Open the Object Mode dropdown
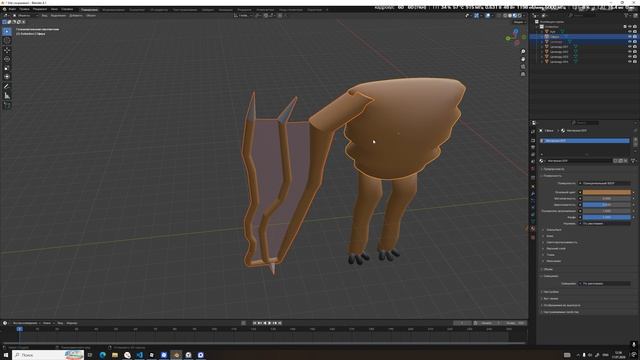640x360 pixels. click(24, 16)
